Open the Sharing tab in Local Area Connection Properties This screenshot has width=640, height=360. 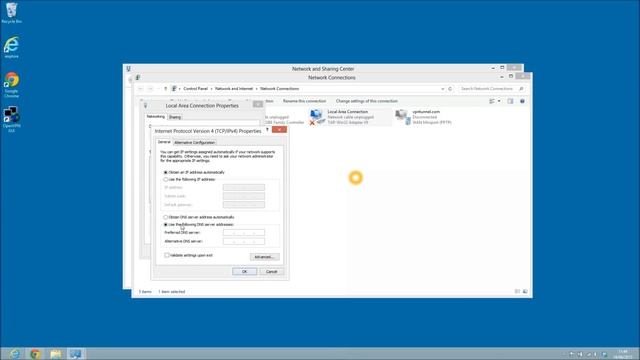coord(175,117)
